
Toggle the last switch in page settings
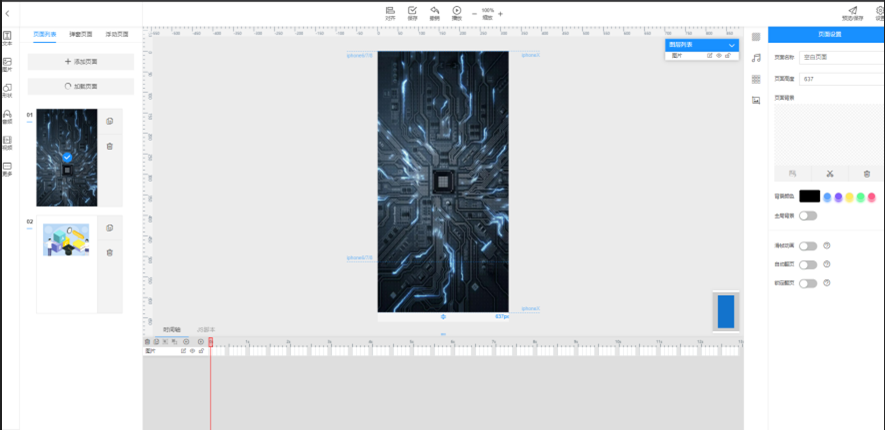pyautogui.click(x=807, y=284)
